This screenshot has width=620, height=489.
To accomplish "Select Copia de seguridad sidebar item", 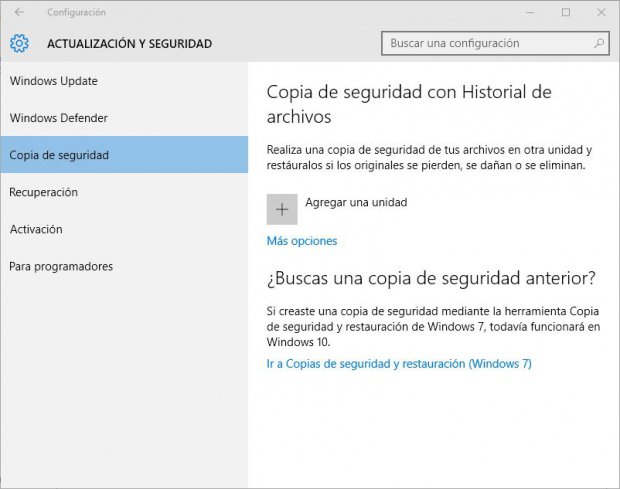I will 124,155.
